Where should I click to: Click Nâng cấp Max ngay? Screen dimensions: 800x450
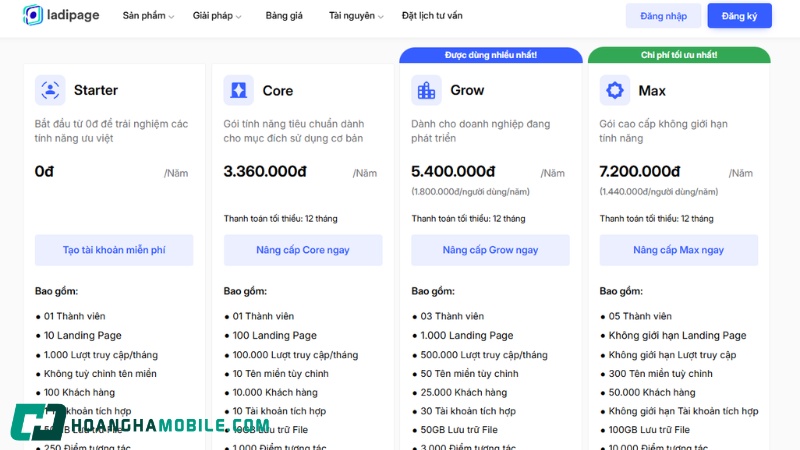[x=679, y=250]
